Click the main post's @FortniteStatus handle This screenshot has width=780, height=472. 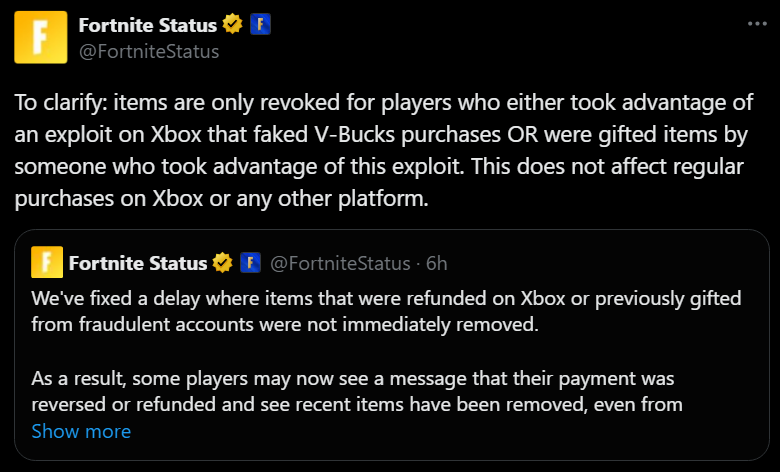(162, 50)
